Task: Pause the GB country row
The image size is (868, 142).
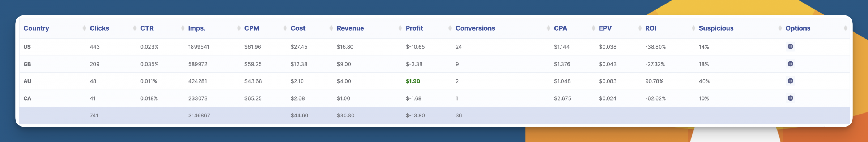Action: (x=790, y=64)
